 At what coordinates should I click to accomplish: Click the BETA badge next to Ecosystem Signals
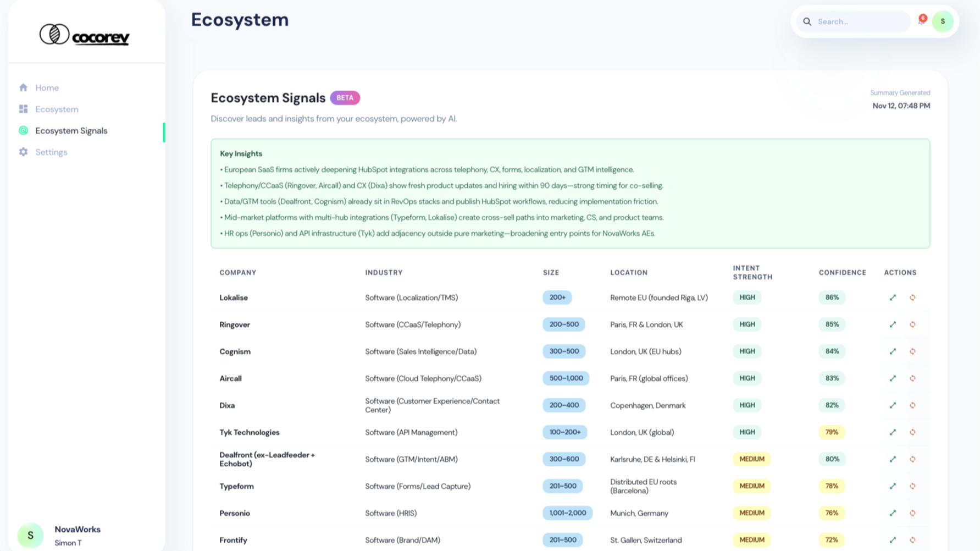345,97
